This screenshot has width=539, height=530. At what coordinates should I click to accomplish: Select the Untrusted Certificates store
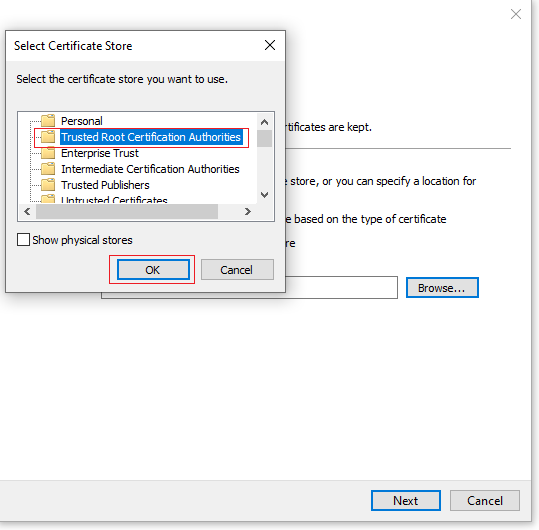click(x=114, y=199)
